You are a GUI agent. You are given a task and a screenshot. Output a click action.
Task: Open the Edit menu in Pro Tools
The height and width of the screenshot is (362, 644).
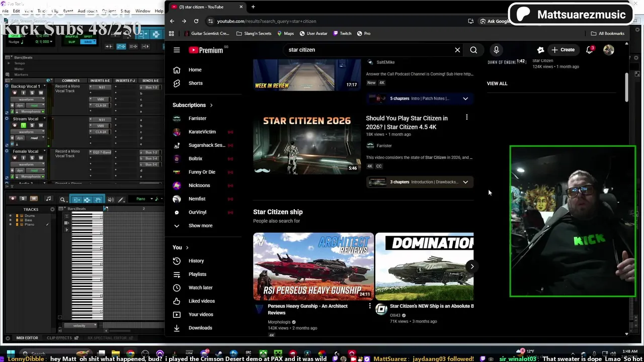17,11
